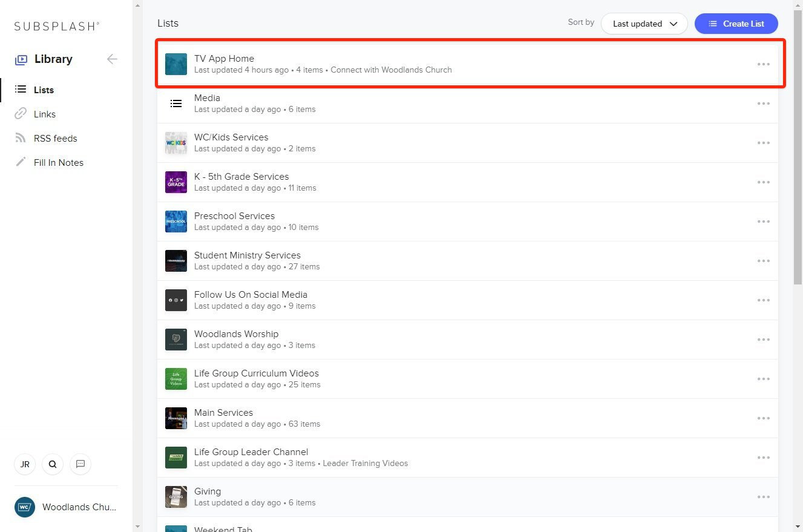Viewport: 803px width, 532px height.
Task: Click the Library icon in sidebar
Action: pos(21,59)
